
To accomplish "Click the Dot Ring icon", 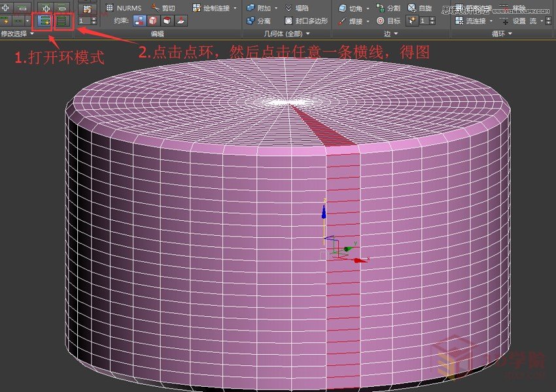I will [x=61, y=22].
